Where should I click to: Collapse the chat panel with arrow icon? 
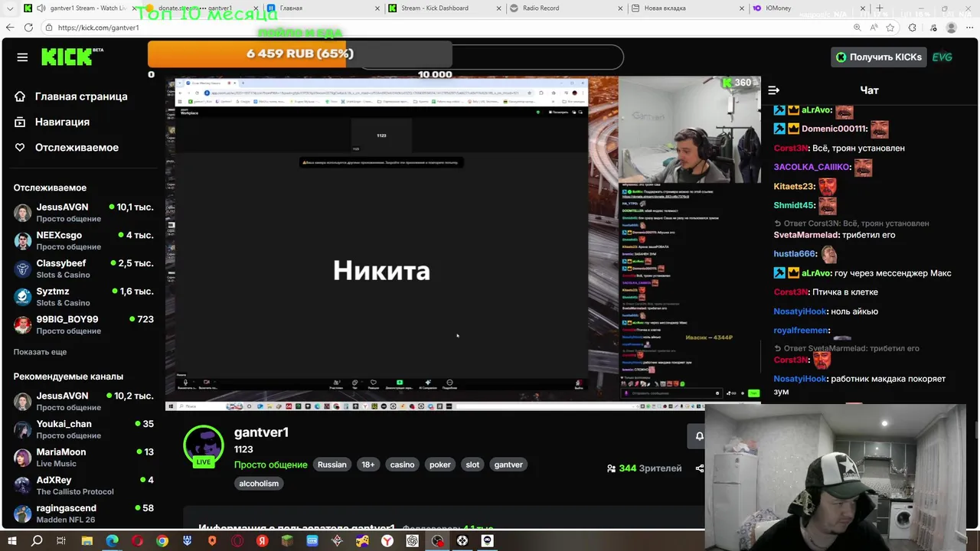point(774,90)
